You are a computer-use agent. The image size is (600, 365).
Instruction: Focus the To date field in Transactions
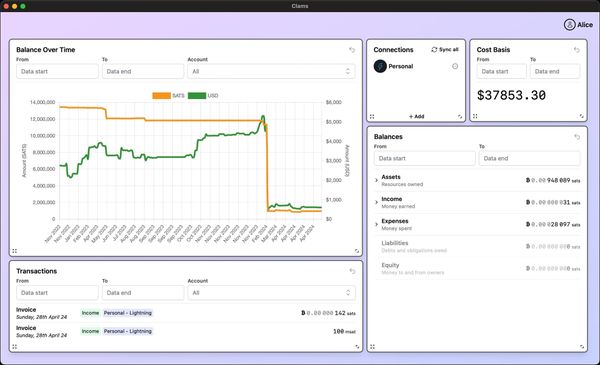143,293
